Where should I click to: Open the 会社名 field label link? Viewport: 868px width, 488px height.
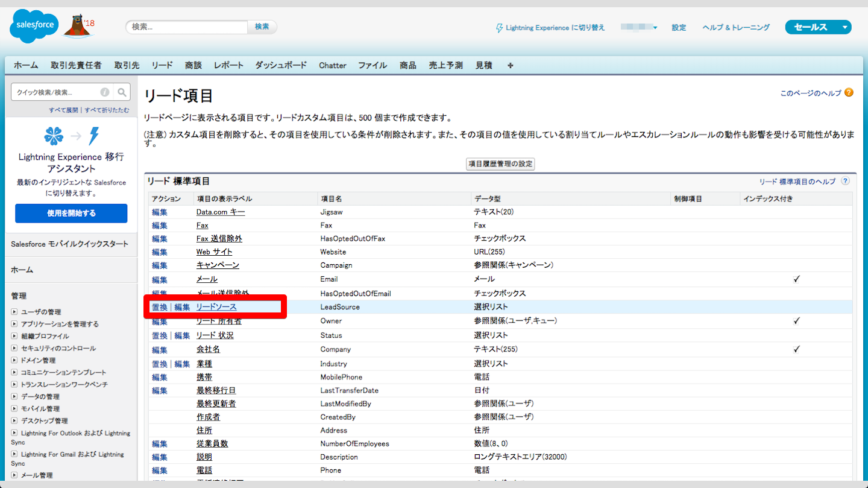(208, 349)
